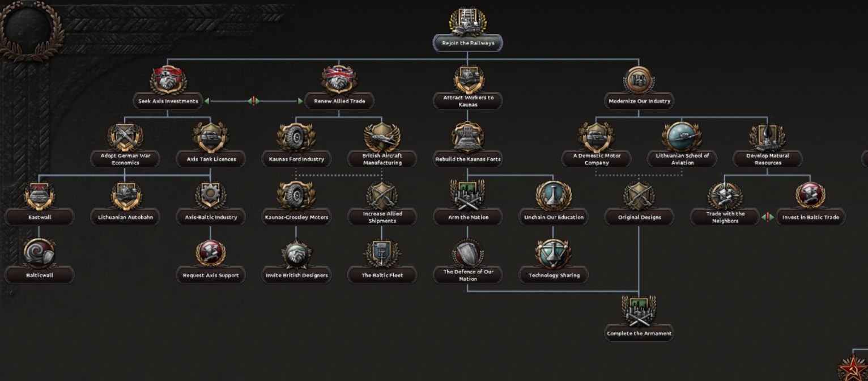The image size is (868, 381).
Task: Click the Unchain Our Education flask icon
Action: pos(554,196)
